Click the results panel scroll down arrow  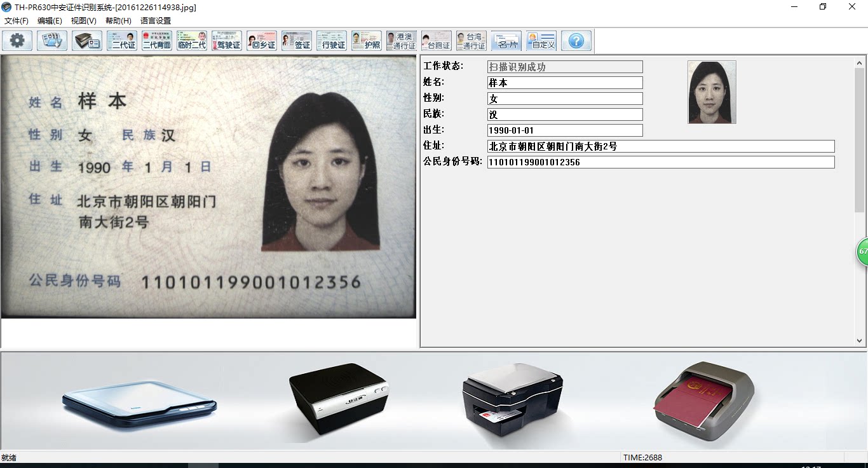860,341
